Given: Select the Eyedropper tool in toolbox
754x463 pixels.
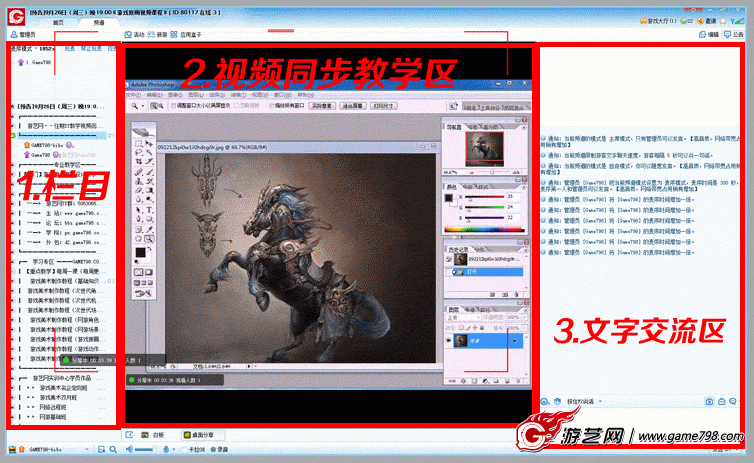Looking at the screenshot, I should point(149,229).
